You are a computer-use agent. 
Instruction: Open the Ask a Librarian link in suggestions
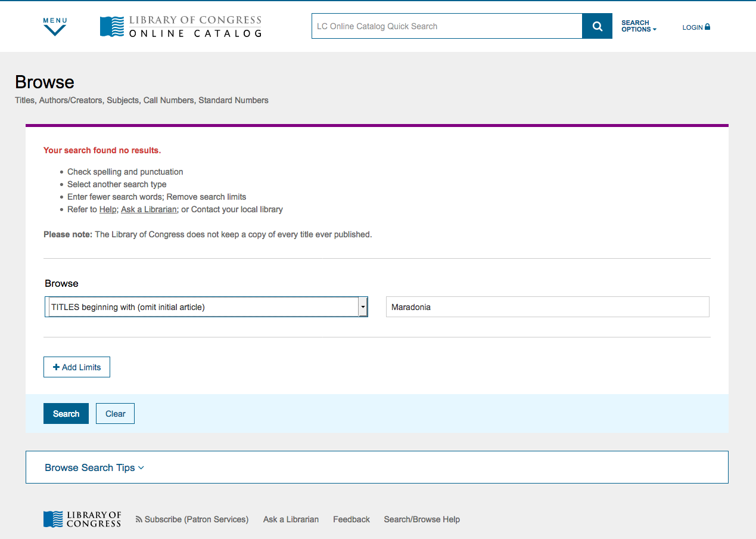(x=149, y=209)
